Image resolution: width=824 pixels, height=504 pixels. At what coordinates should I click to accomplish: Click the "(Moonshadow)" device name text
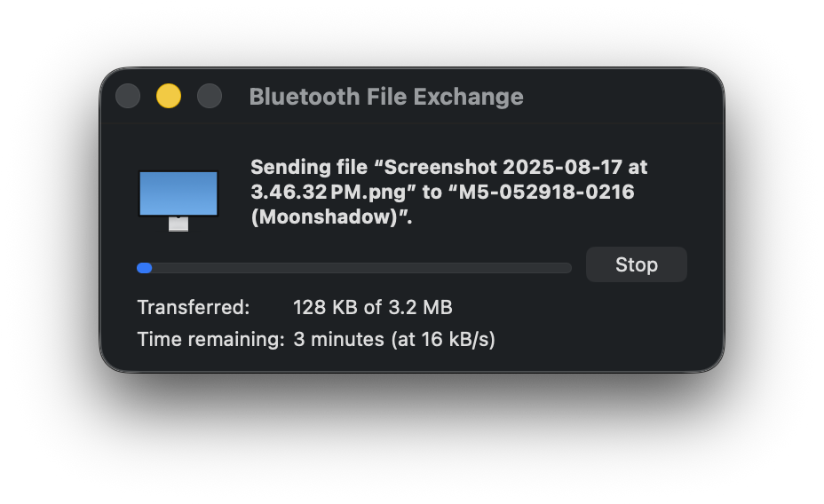click(329, 217)
